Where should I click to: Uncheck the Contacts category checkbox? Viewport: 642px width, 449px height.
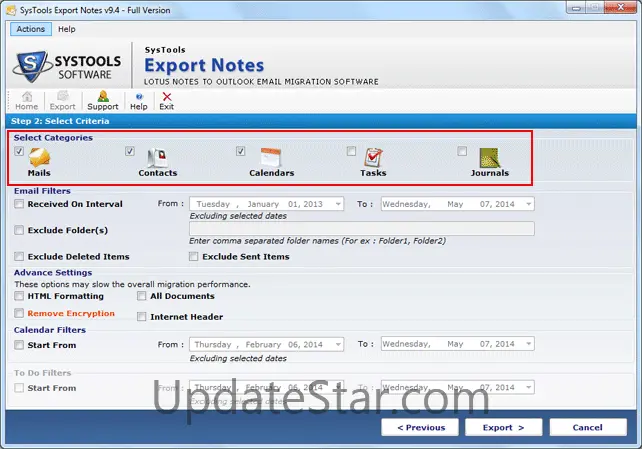coord(130,151)
